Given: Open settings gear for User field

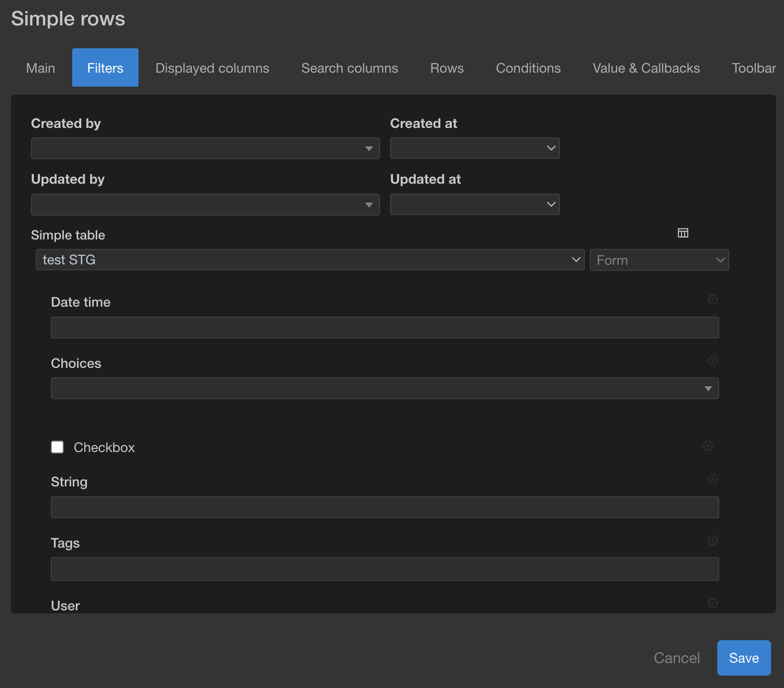Looking at the screenshot, I should tap(713, 603).
